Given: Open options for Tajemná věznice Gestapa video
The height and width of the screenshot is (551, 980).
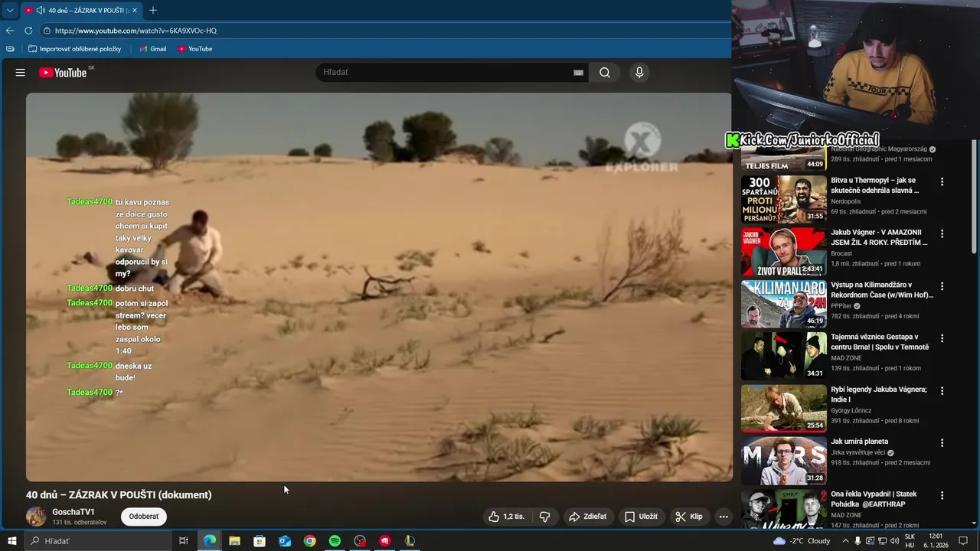Looking at the screenshot, I should coord(942,338).
